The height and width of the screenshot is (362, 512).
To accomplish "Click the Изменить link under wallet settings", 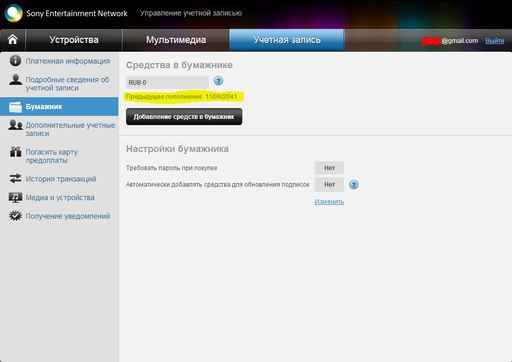I will click(329, 202).
